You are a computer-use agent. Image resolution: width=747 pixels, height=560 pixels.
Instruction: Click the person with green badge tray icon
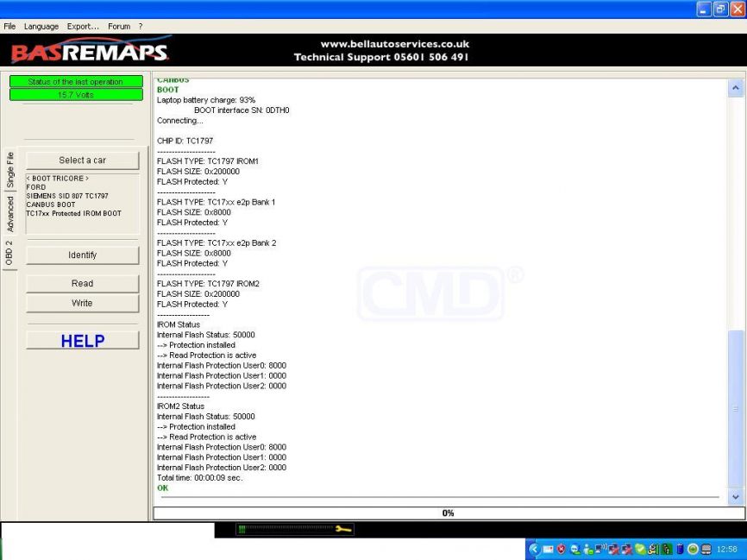click(588, 550)
